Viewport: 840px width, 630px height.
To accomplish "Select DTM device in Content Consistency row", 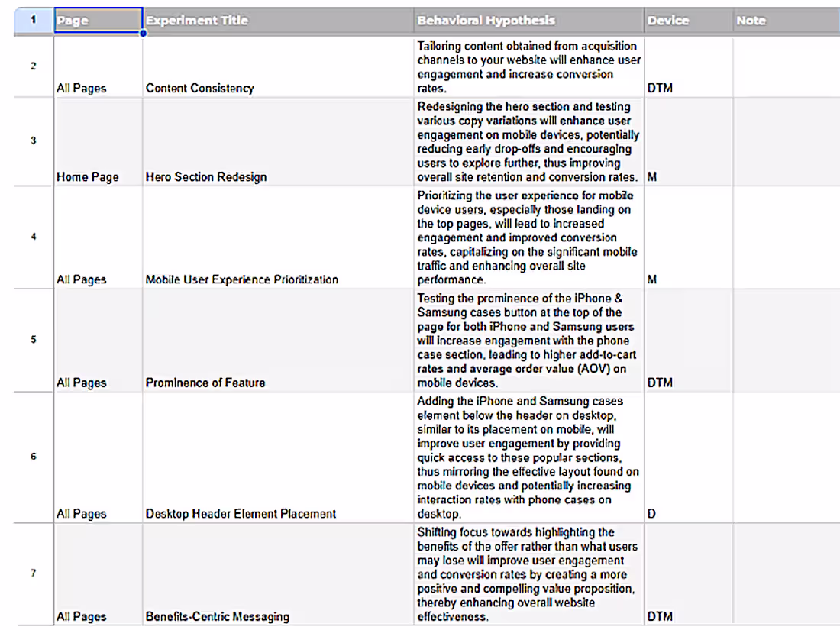I will 688,66.
